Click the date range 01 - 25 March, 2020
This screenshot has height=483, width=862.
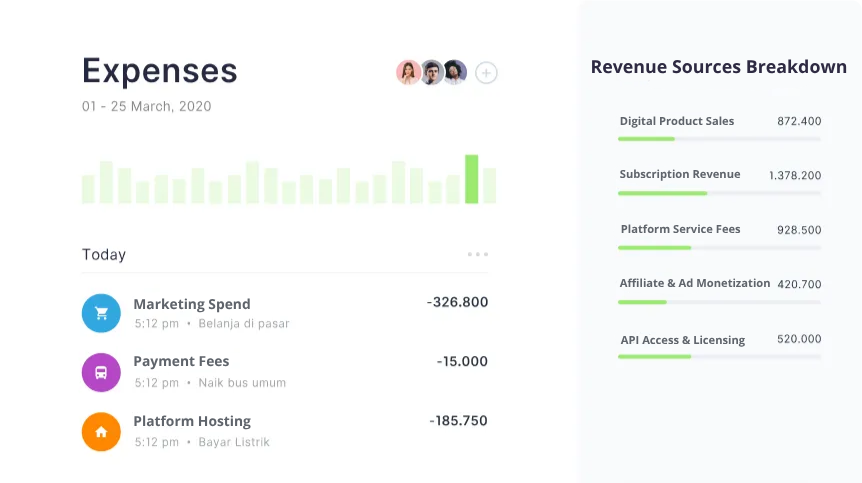click(147, 107)
